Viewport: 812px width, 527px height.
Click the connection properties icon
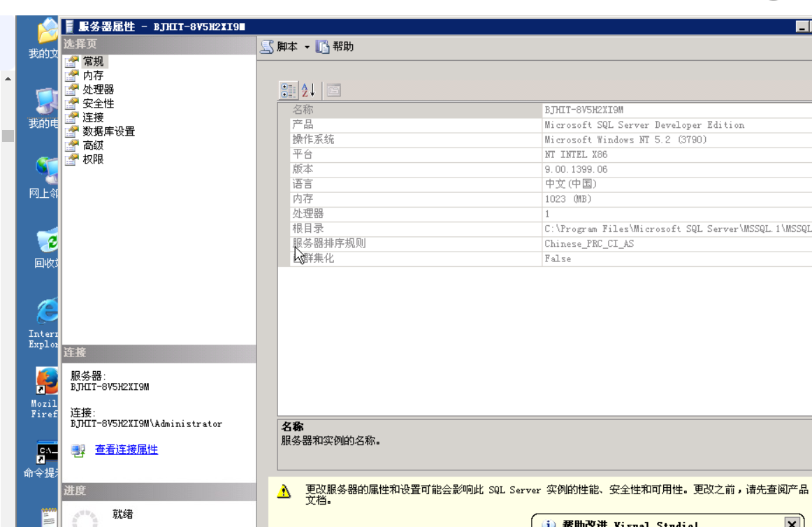[78, 450]
